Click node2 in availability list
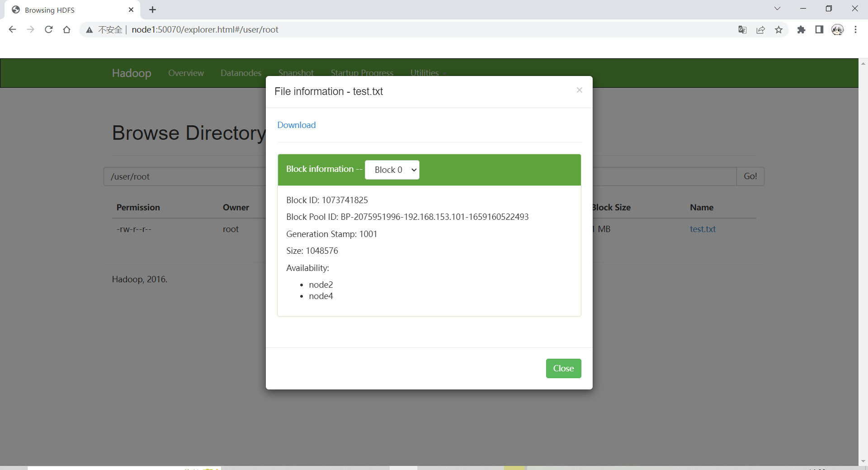 coord(321,285)
